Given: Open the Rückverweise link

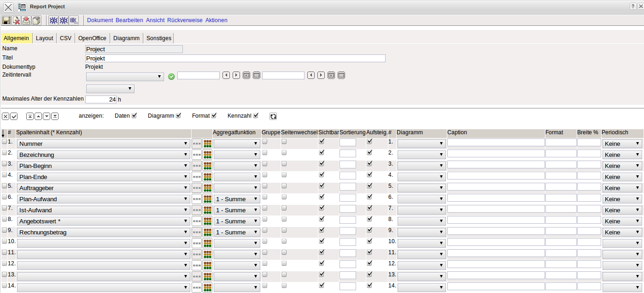Looking at the screenshot, I should pos(185,20).
